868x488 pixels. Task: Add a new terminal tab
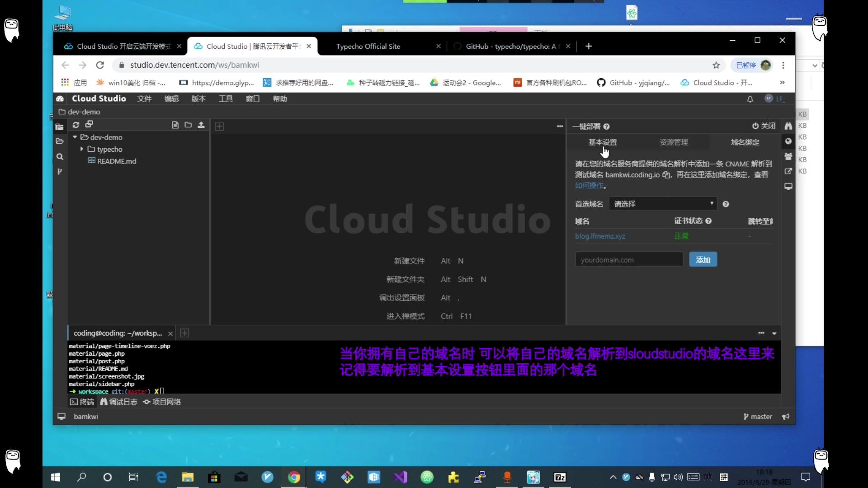click(x=184, y=333)
